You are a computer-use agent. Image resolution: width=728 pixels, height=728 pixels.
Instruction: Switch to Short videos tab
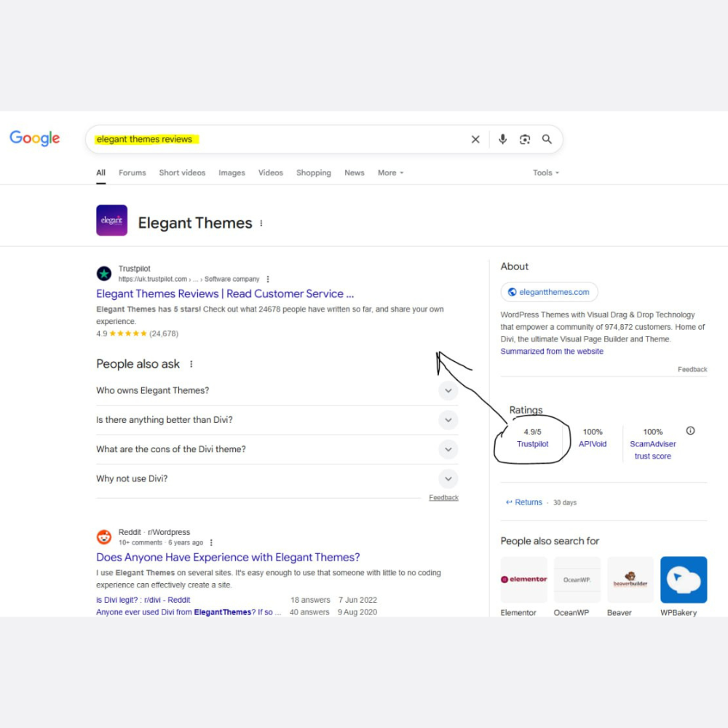[x=182, y=173]
